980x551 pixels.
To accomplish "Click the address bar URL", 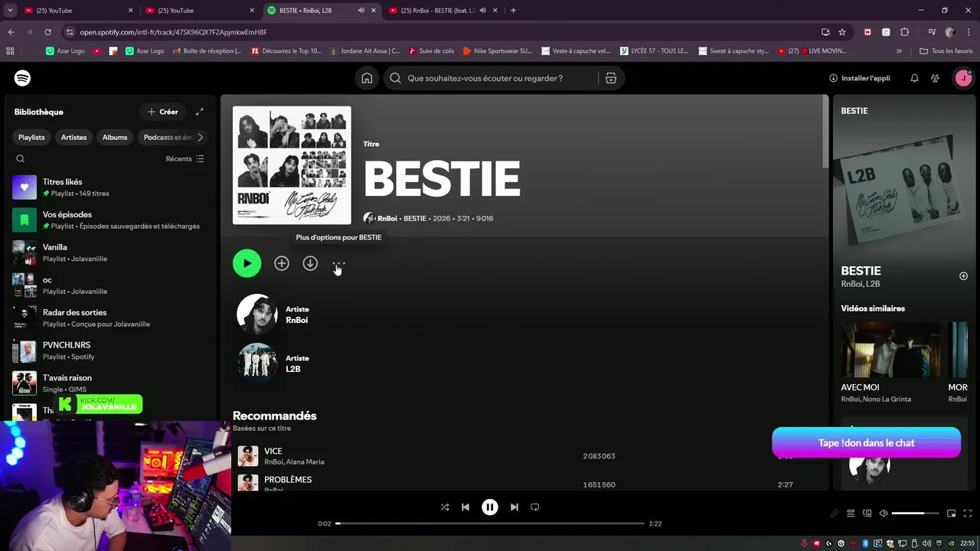I will (x=173, y=32).
